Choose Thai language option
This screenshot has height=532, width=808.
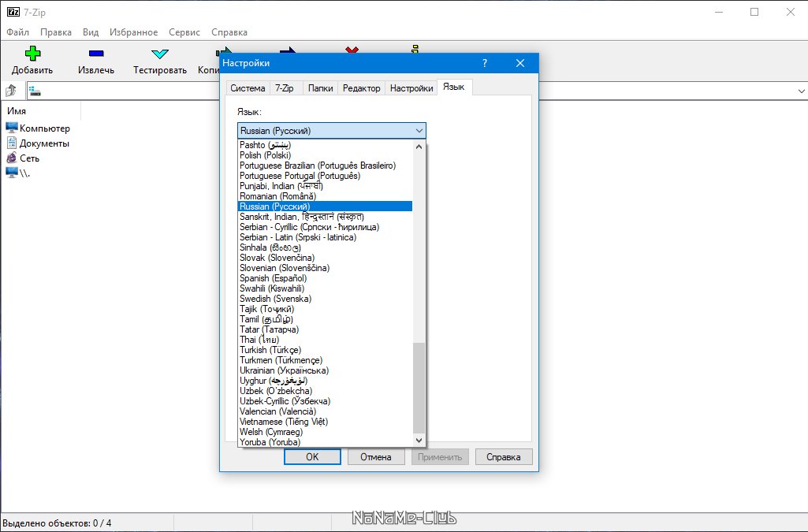(325, 340)
